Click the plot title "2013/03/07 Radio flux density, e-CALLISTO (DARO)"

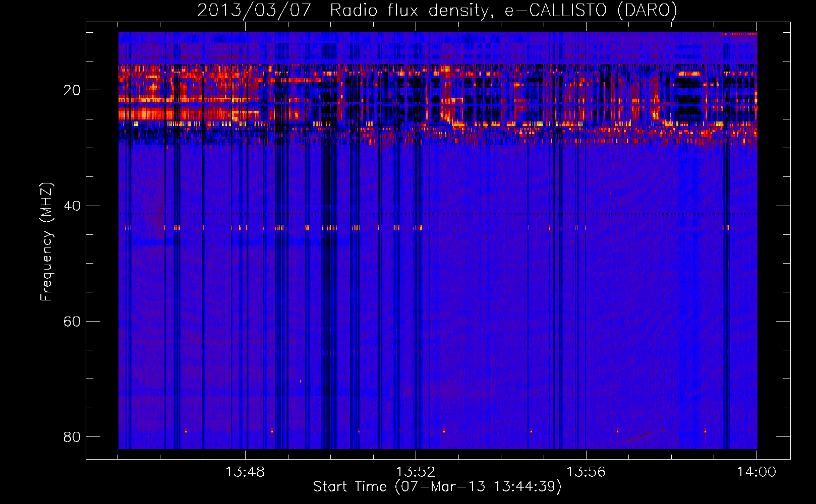pyautogui.click(x=437, y=10)
